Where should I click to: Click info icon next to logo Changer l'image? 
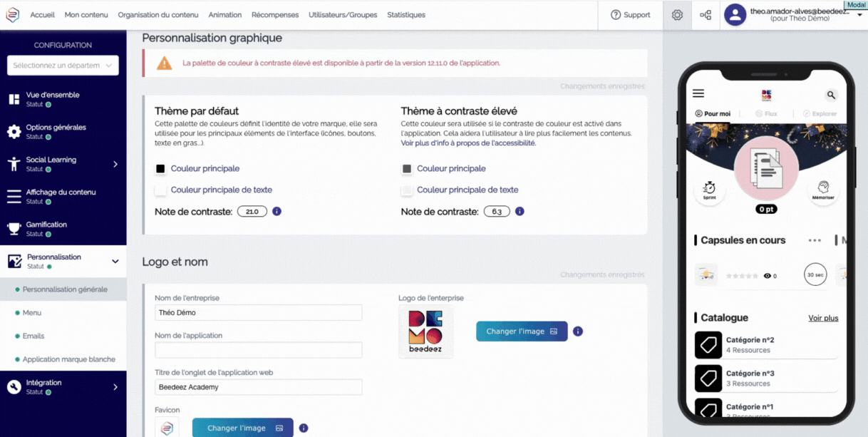point(578,331)
